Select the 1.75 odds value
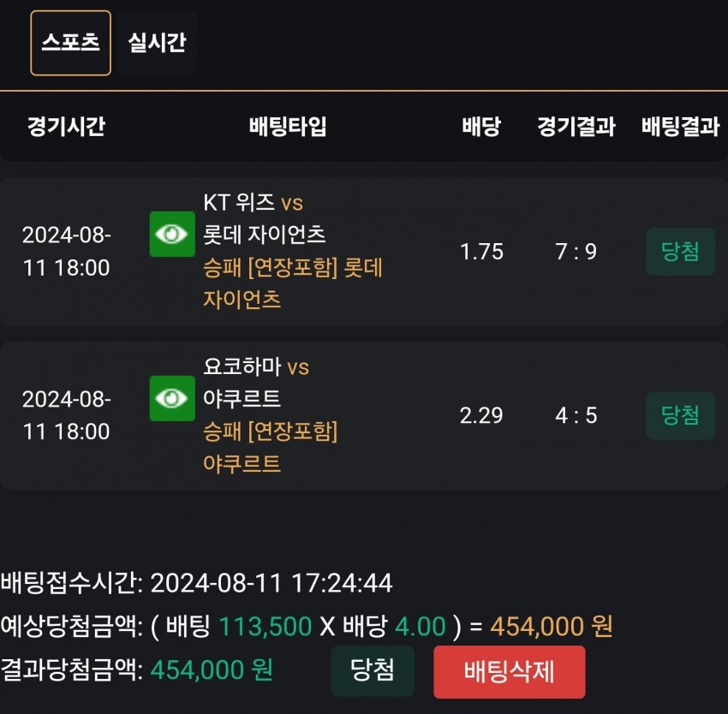 click(481, 252)
